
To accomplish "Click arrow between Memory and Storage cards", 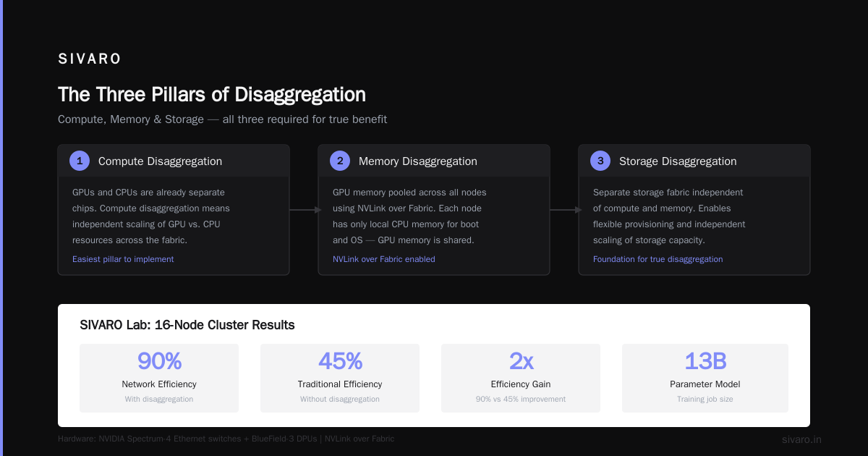I will pos(566,210).
